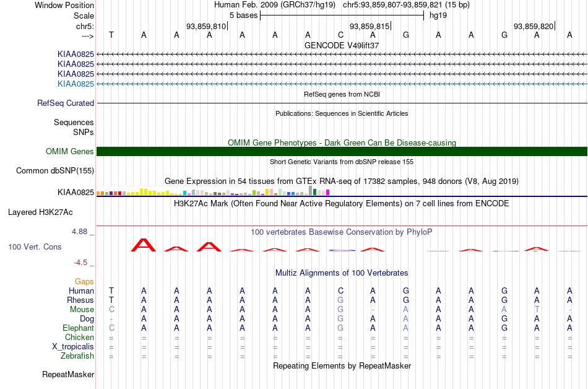Click the chr5:93,859,807-93,859,821 (15 bp) range text

(x=406, y=5)
